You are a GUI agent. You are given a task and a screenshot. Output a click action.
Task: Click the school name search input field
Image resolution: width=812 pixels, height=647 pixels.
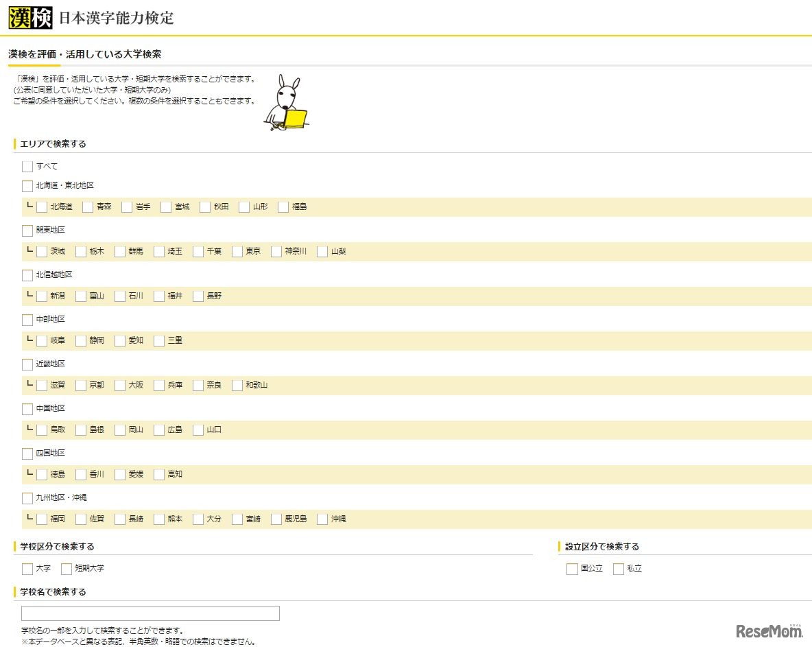[150, 613]
